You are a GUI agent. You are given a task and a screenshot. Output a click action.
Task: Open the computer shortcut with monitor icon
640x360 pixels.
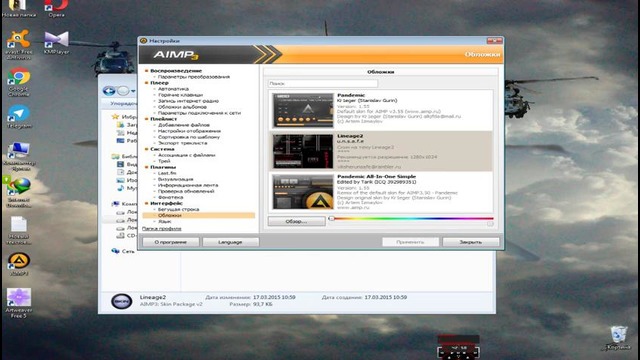(18, 156)
